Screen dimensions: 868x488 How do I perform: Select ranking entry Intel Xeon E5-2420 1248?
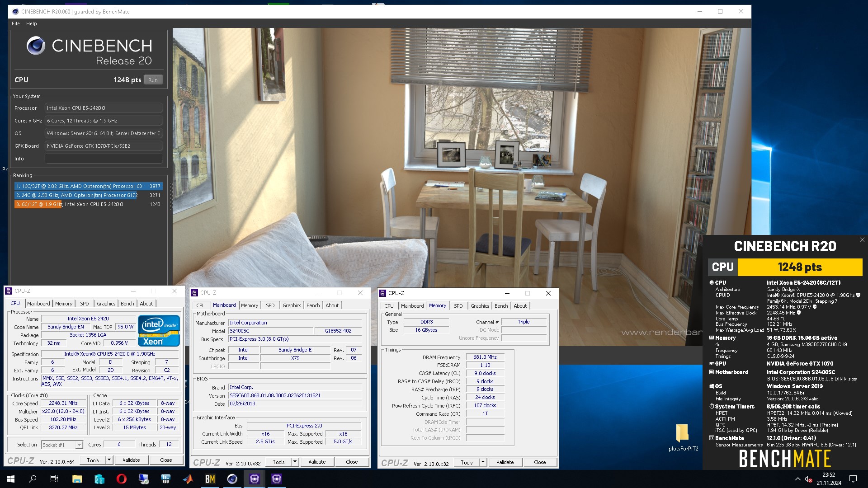coord(88,204)
